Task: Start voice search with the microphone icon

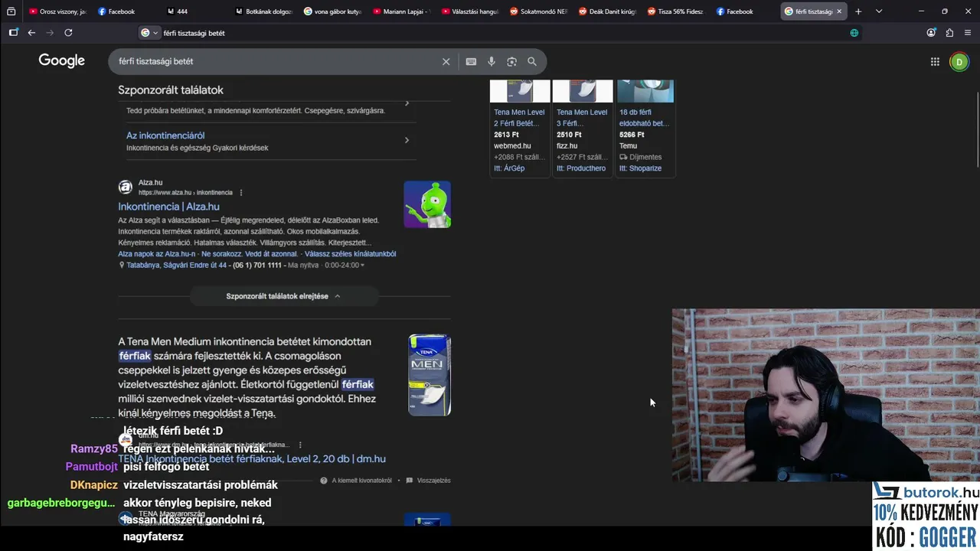Action: pos(492,61)
